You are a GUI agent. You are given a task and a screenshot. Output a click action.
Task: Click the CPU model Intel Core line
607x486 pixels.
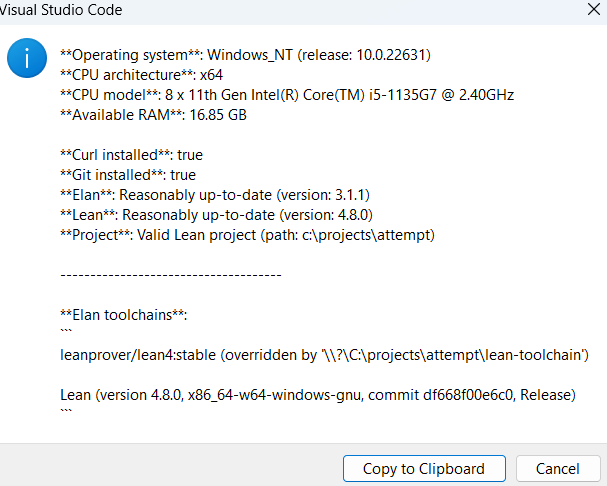[x=287, y=95]
